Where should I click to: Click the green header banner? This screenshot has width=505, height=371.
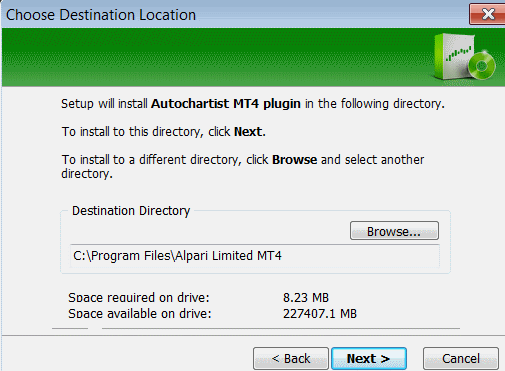pyautogui.click(x=217, y=57)
